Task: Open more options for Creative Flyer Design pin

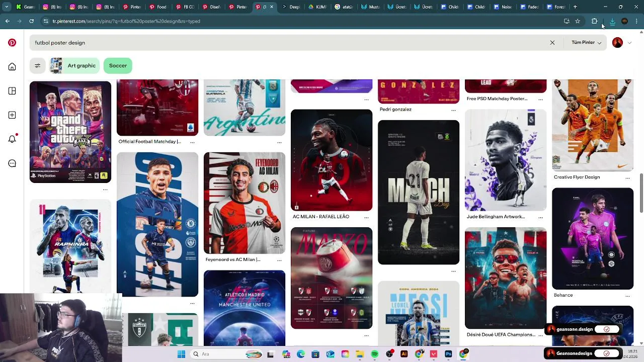Action: point(627,177)
